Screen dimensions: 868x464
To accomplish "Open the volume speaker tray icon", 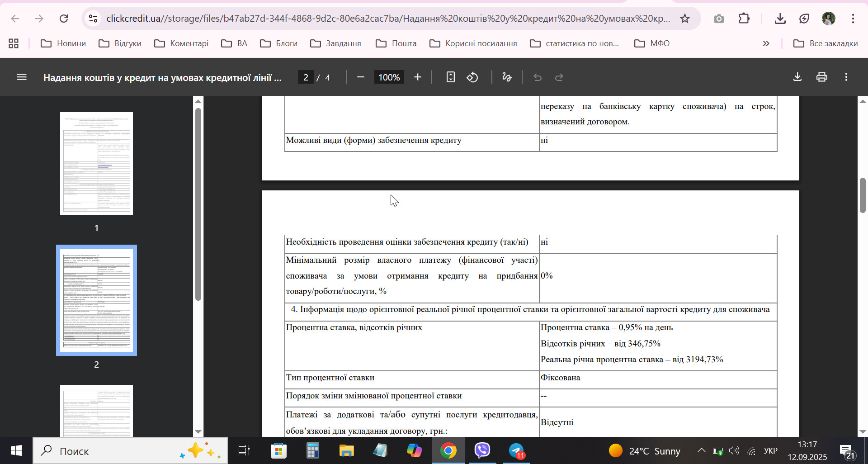I will point(734,450).
